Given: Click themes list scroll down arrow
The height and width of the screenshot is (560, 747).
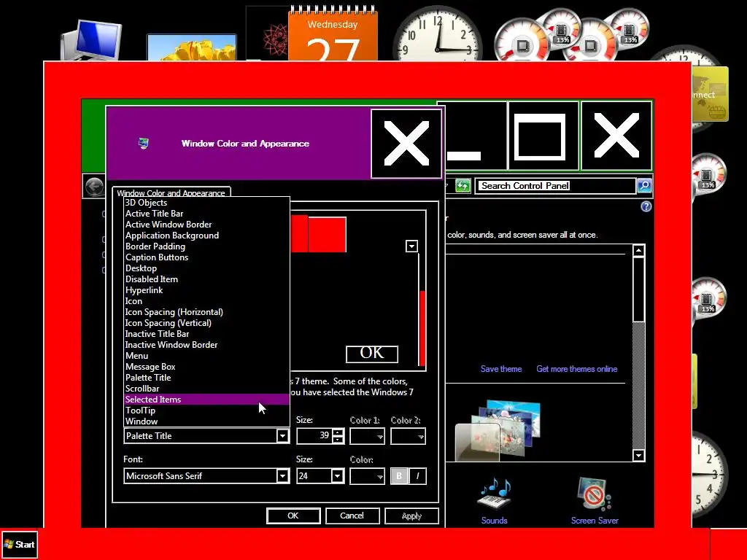Looking at the screenshot, I should click(638, 455).
